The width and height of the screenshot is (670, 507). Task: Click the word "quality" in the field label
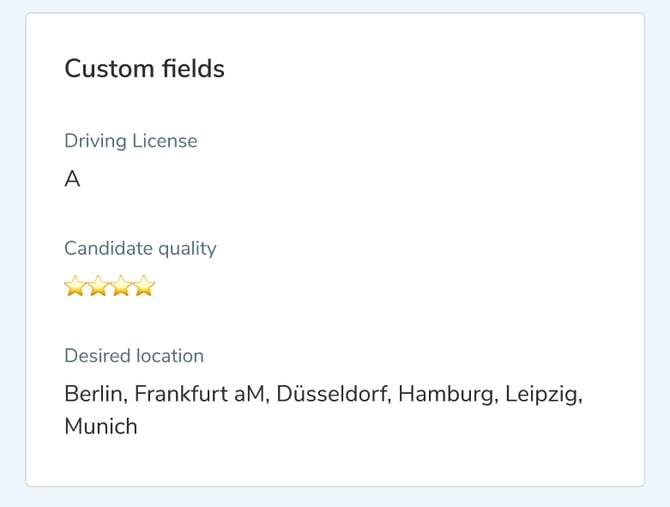pyautogui.click(x=186, y=248)
